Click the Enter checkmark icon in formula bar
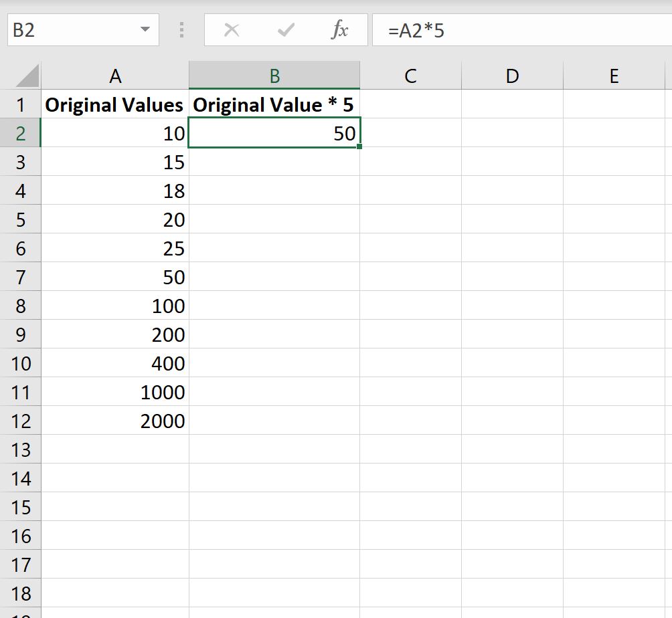672x618 pixels. point(286,29)
